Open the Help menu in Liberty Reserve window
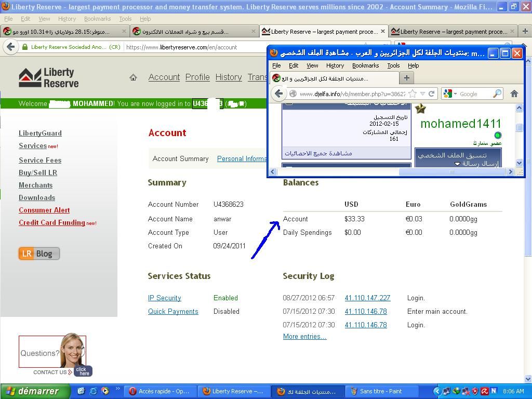532x399 pixels. tap(145, 19)
